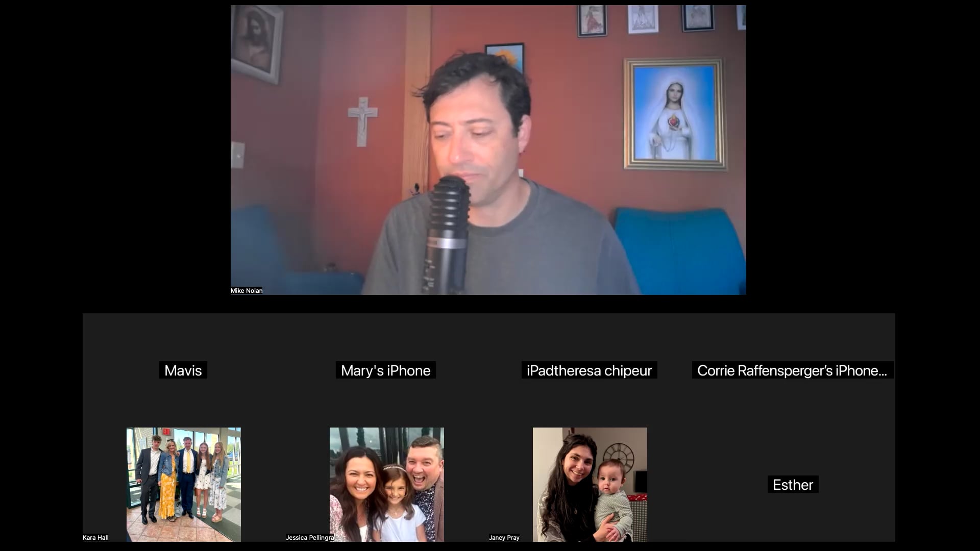
Task: Open Kara Hall's family group photo
Action: [x=184, y=485]
